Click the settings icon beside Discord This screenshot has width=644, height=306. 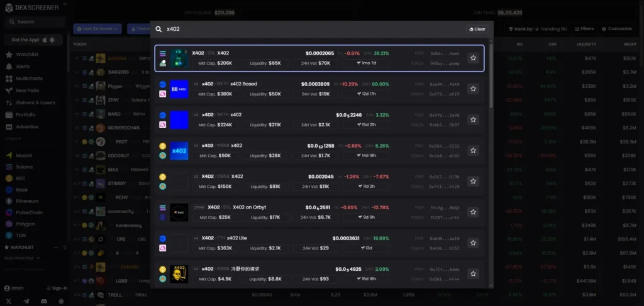coord(61,301)
